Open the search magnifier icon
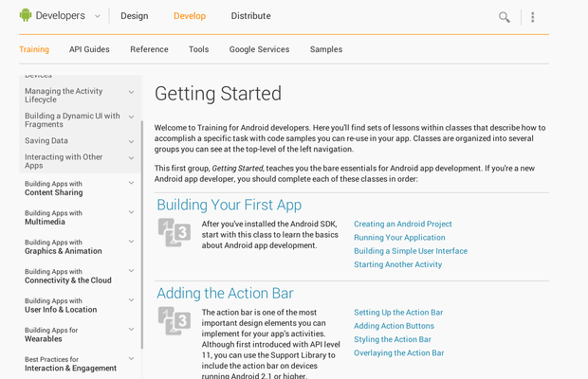 (x=505, y=17)
